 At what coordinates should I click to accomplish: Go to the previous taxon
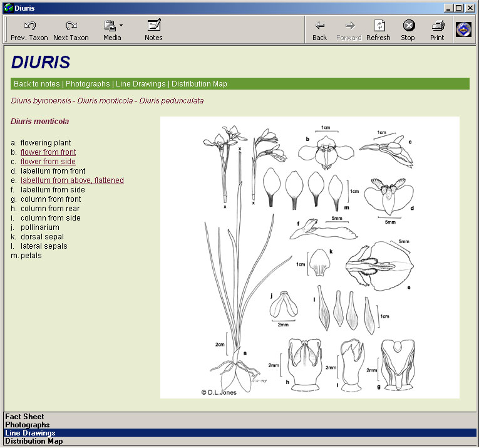point(29,30)
